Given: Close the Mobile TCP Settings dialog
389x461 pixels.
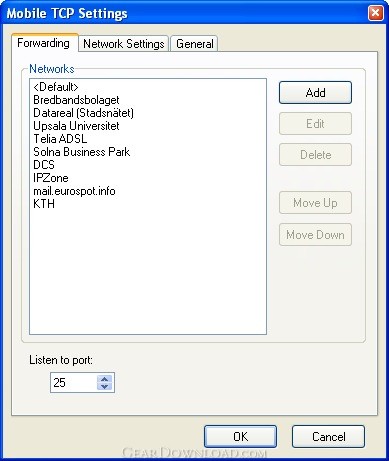Looking at the screenshot, I should pyautogui.click(x=375, y=13).
